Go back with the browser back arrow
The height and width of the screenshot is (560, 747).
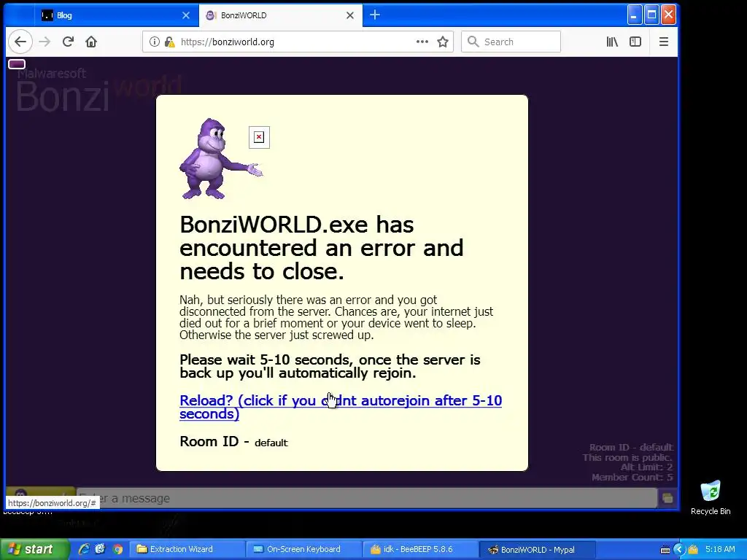pos(20,42)
